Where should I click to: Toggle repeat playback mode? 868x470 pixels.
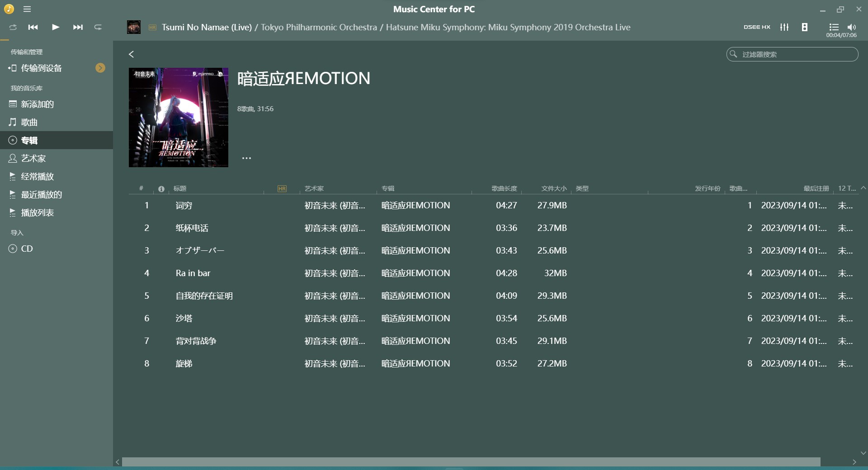pos(98,27)
